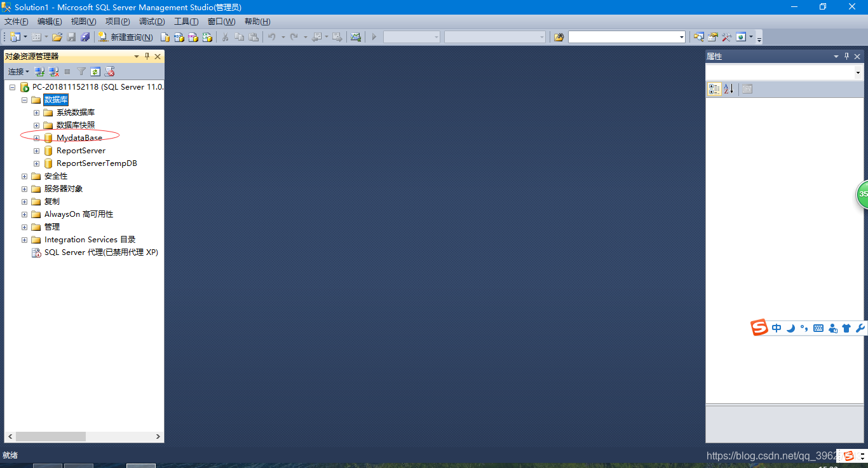Expand the 复制 folder
The image size is (868, 468).
click(24, 202)
